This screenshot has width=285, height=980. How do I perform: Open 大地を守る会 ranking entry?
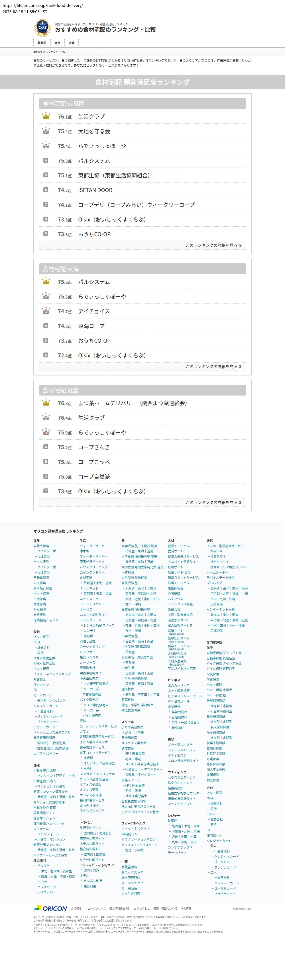(94, 131)
